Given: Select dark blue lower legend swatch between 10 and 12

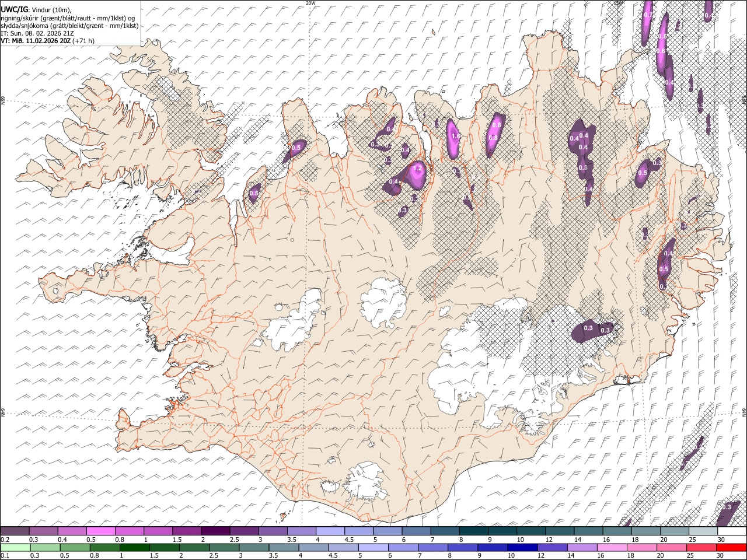Looking at the screenshot, I should point(522,547).
